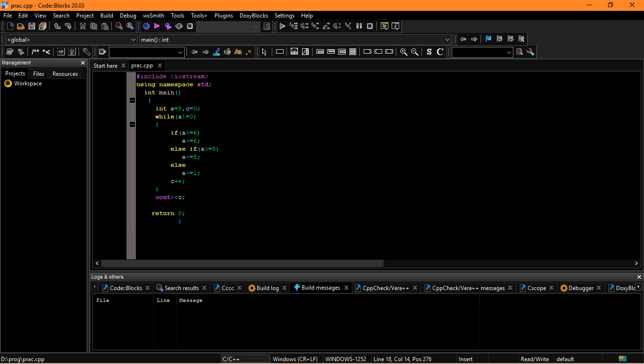This screenshot has width=644, height=364.
Task: Toggle the regex (.*) search option
Action: [x=249, y=52]
